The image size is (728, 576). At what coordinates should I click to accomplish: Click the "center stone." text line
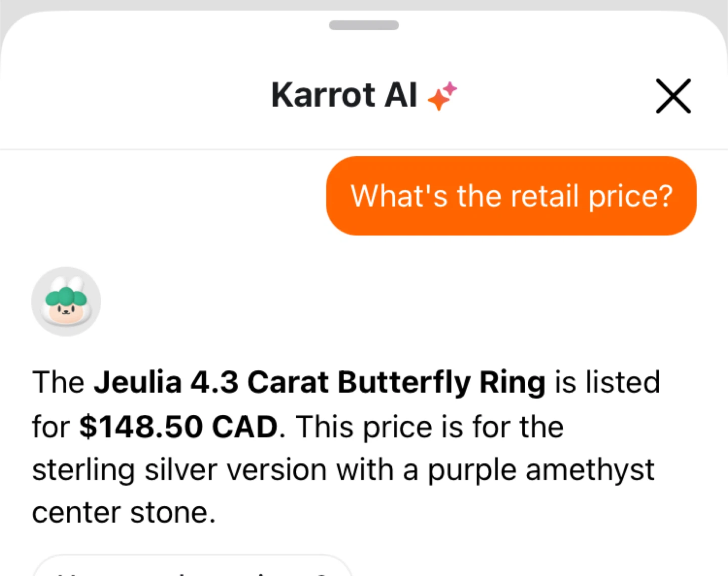124,512
